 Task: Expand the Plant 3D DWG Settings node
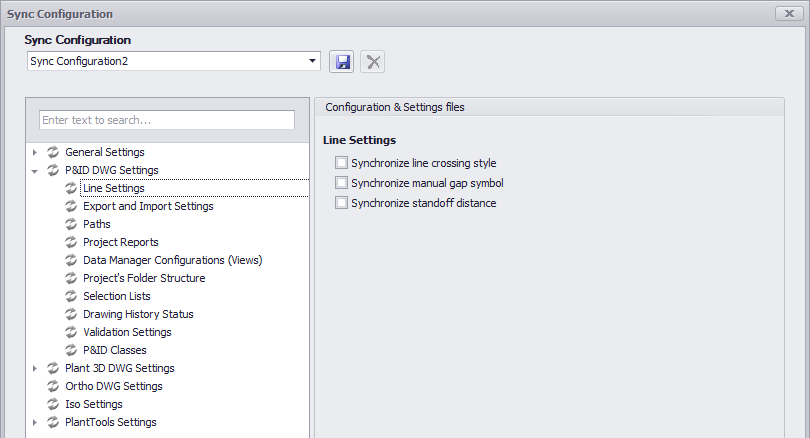pos(35,368)
